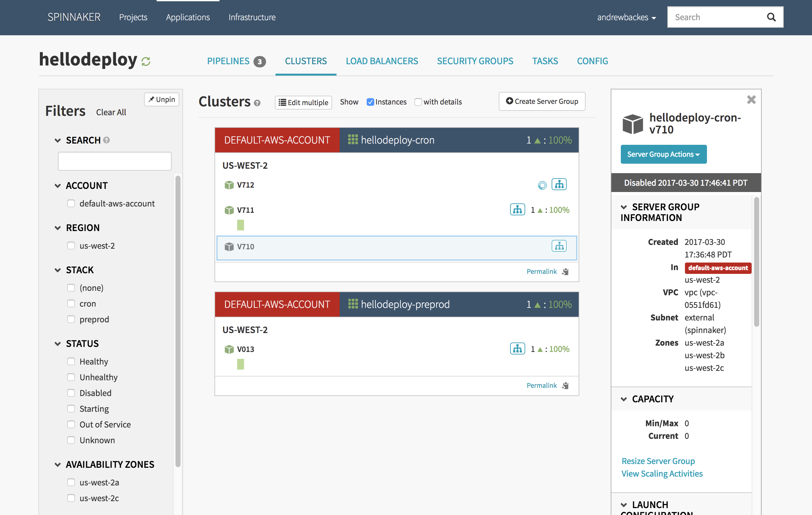Uncheck the Instances show checkbox
812x515 pixels.
370,102
